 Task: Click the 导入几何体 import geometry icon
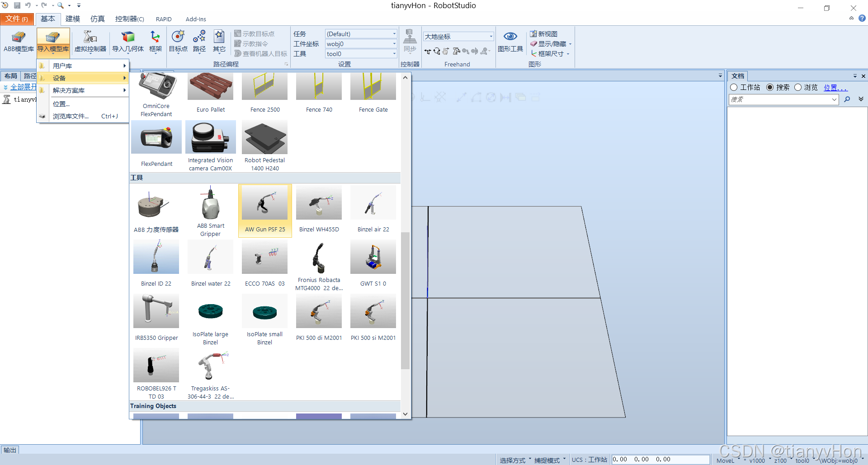128,42
